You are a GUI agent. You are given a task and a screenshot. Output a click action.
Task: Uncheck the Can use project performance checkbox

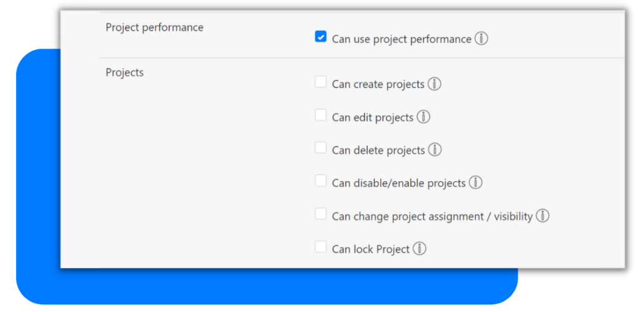pos(321,38)
